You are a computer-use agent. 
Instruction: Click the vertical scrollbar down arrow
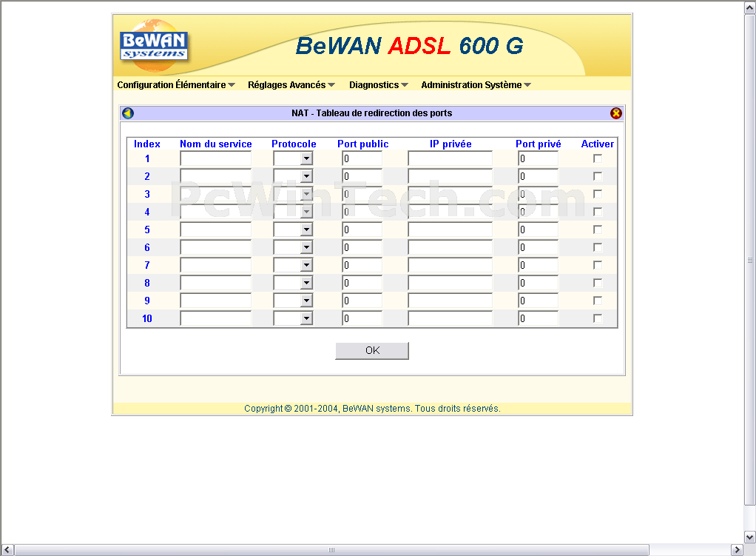click(750, 537)
